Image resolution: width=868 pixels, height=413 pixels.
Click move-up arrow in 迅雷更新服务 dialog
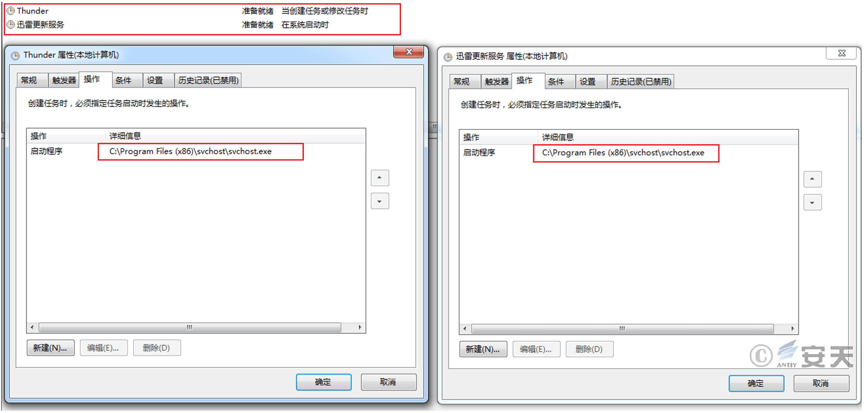[812, 179]
